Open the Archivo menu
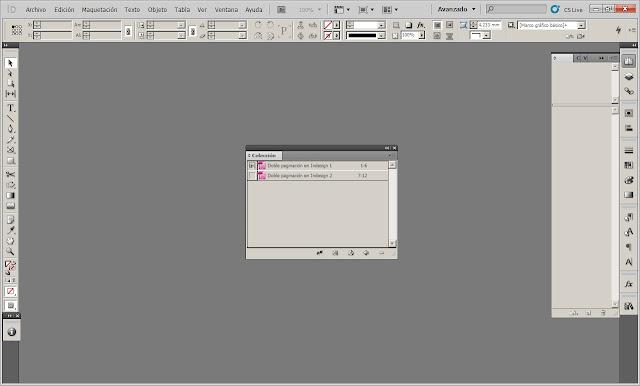640x386 pixels. coord(36,9)
